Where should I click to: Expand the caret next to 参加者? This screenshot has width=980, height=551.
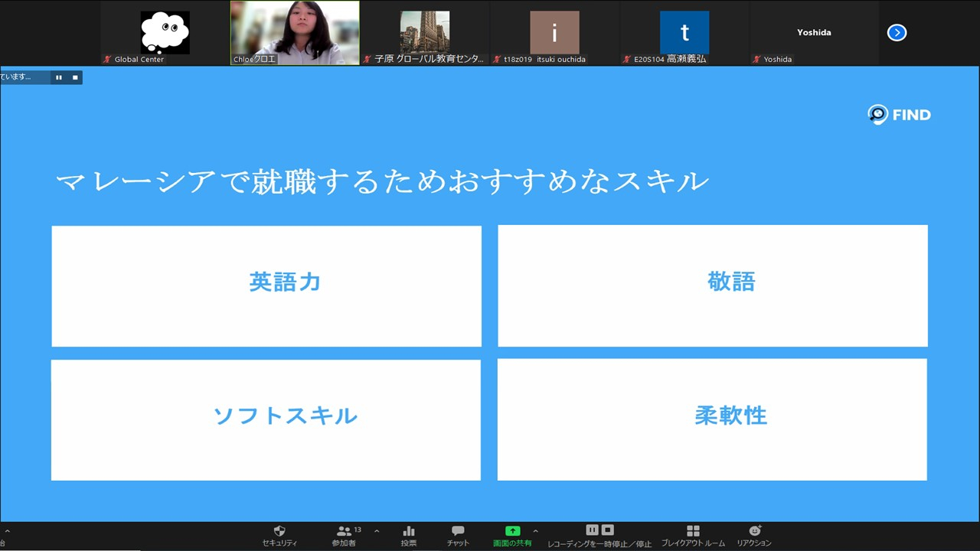pyautogui.click(x=377, y=530)
